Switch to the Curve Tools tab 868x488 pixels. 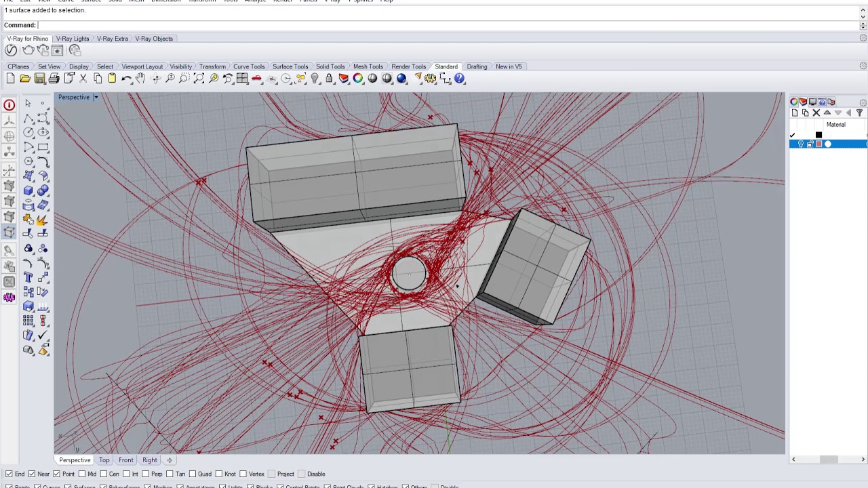(249, 66)
